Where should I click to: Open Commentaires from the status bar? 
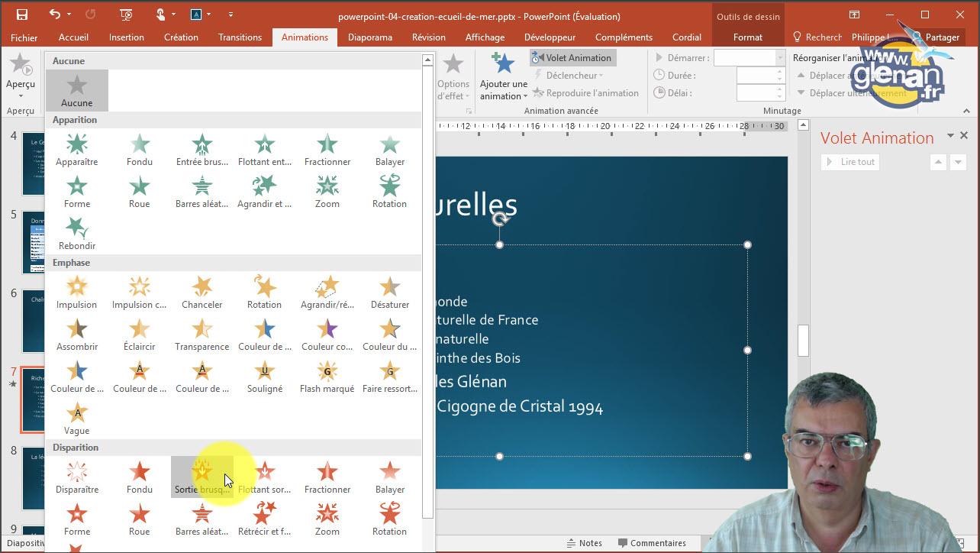650,543
